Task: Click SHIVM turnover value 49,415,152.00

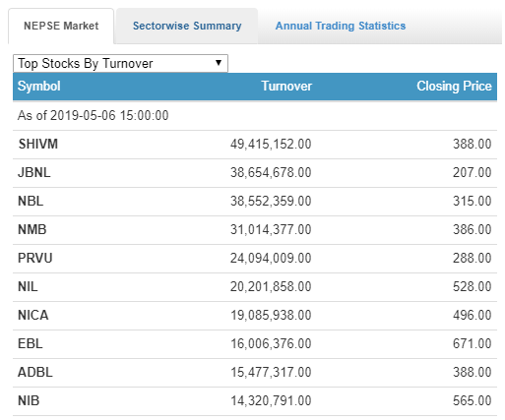Action: 271,144
